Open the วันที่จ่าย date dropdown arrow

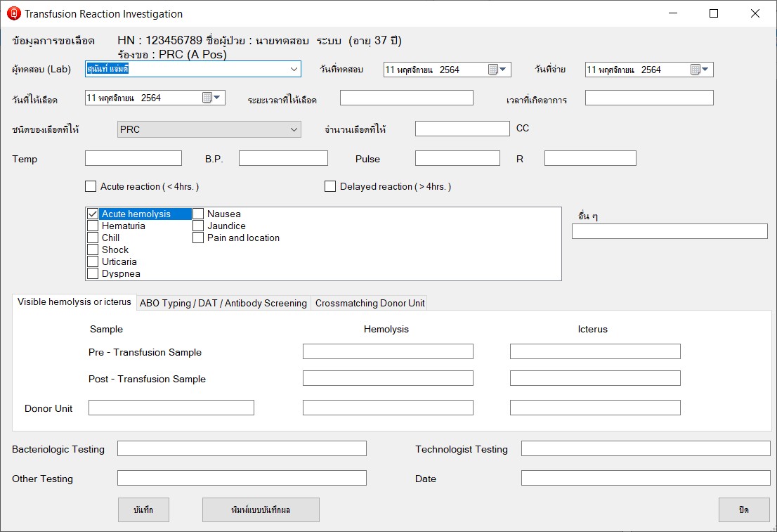tap(705, 70)
